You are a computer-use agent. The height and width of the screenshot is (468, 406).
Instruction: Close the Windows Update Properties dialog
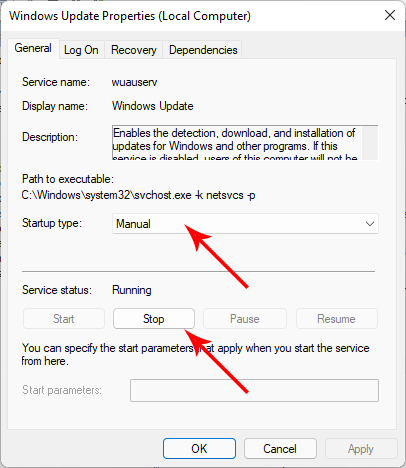click(390, 15)
